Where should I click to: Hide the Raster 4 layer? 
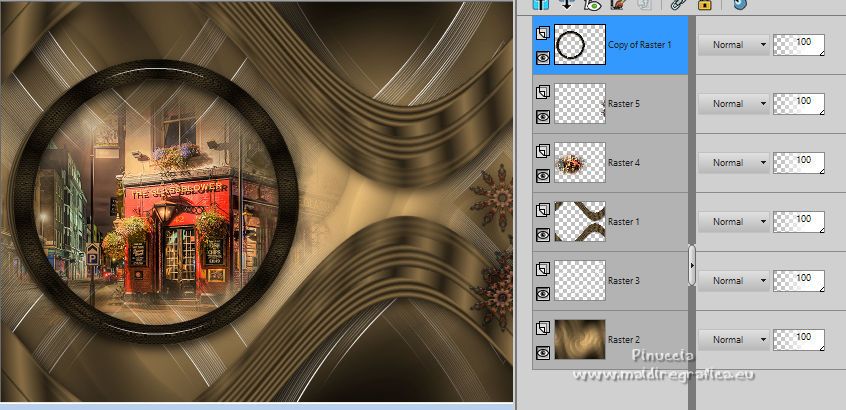(x=543, y=175)
